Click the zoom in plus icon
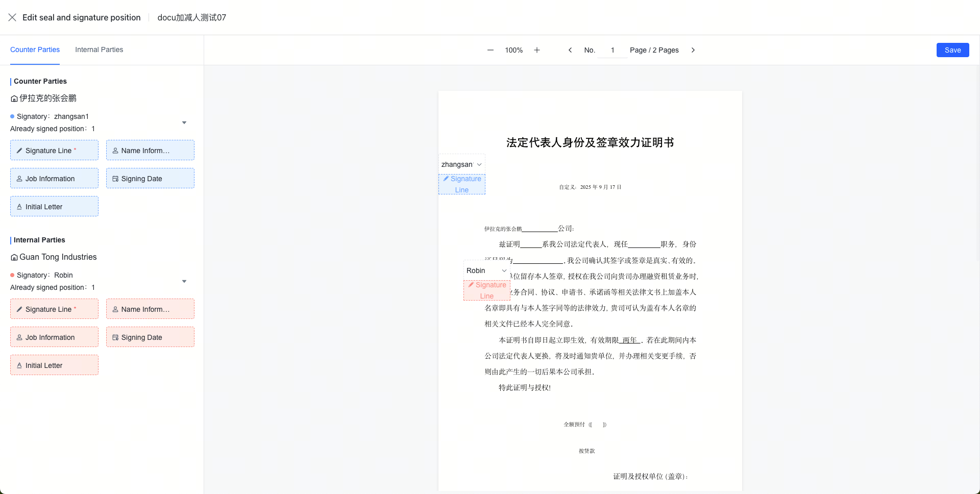 tap(537, 50)
